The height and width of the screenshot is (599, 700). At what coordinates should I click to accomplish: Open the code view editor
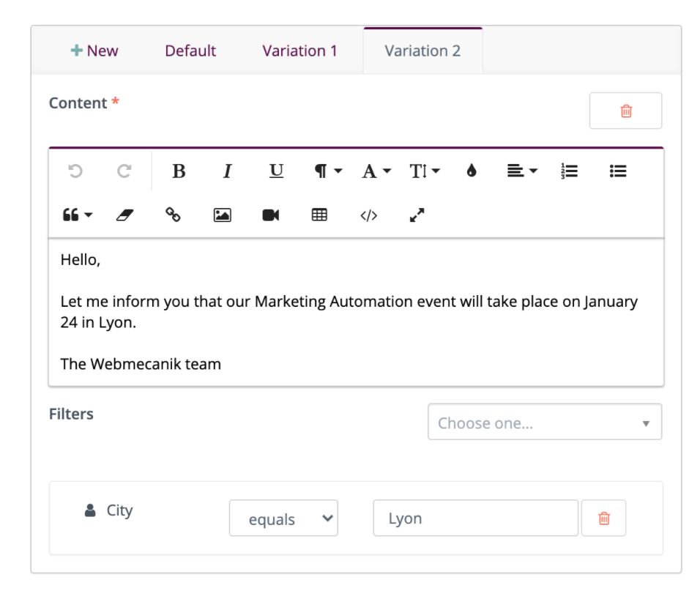coord(368,215)
